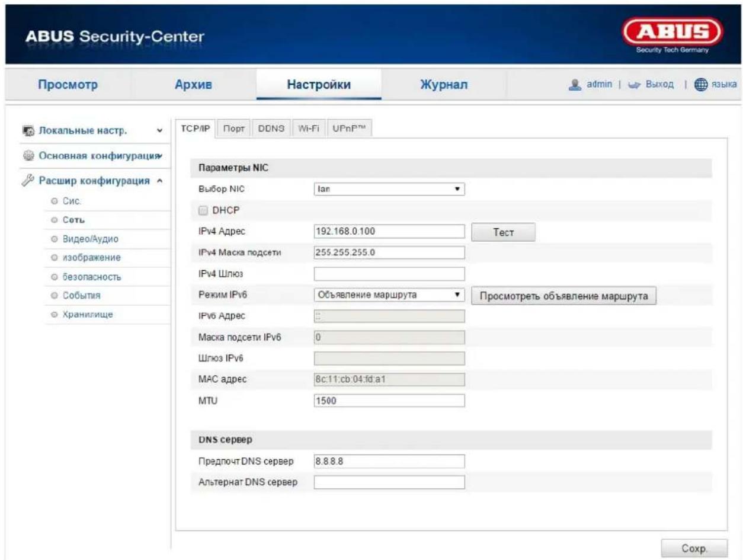Click the Основная конфигурация gear icon
This screenshot has height=560, width=743.
(28, 156)
